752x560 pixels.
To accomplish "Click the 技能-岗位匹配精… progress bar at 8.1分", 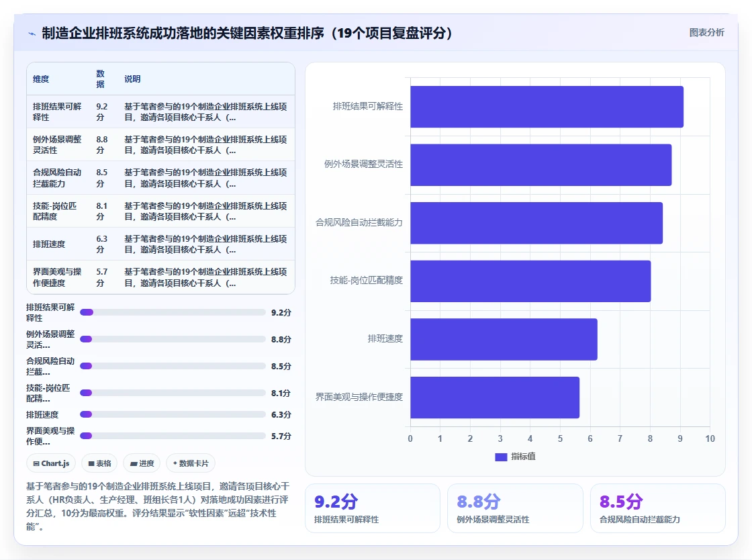I will [x=173, y=393].
